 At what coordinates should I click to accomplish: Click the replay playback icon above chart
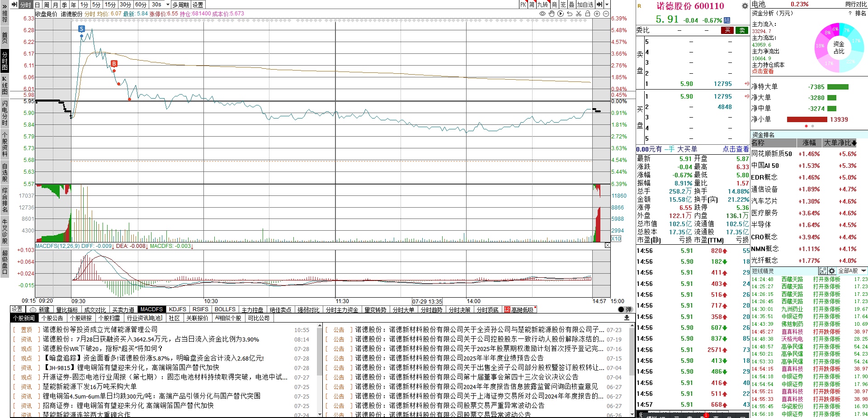click(x=561, y=14)
